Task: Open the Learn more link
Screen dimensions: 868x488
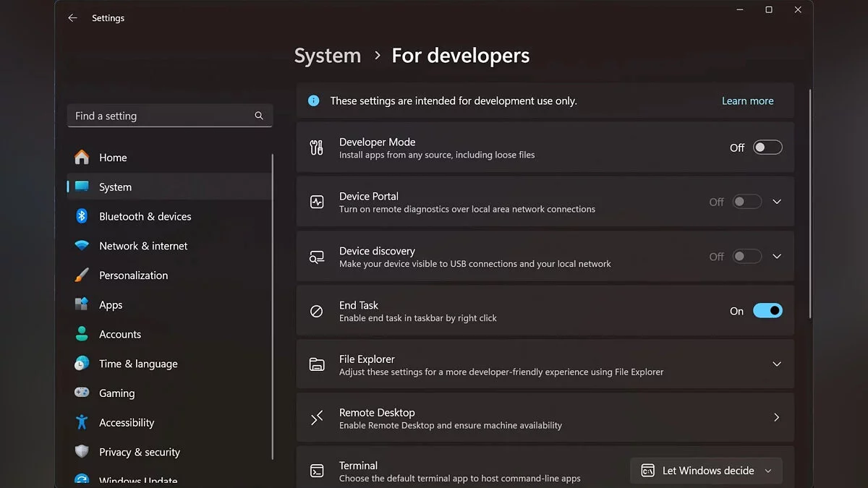Action: pyautogui.click(x=747, y=101)
